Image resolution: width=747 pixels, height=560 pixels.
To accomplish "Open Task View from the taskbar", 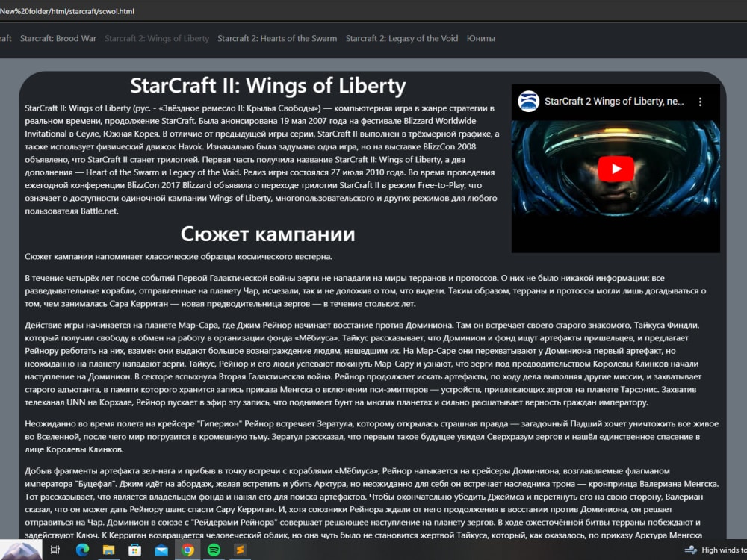I will 55,550.
